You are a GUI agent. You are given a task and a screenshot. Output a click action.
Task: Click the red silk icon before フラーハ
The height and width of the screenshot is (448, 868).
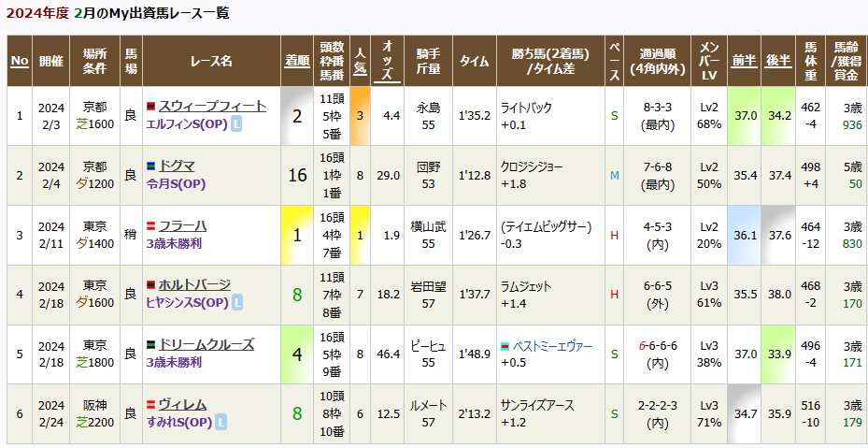(x=150, y=225)
